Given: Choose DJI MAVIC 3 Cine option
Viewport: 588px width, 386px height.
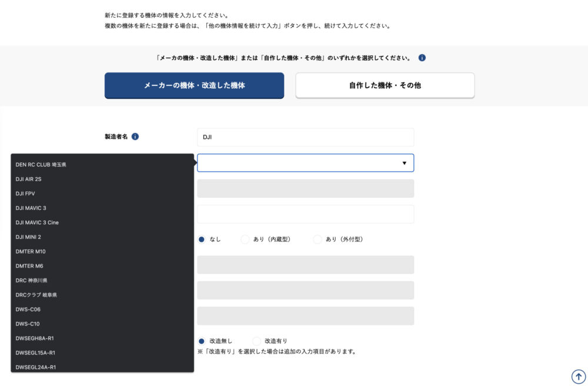Looking at the screenshot, I should pos(102,222).
